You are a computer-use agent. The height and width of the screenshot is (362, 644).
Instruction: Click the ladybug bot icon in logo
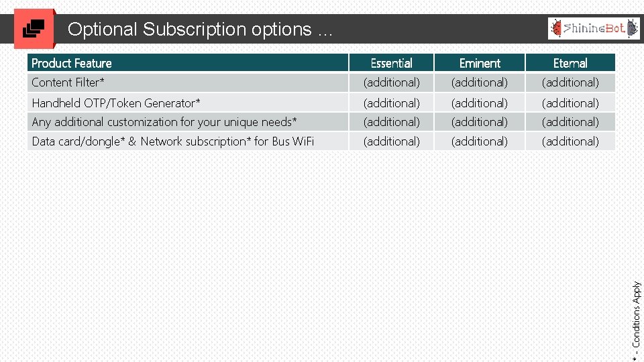point(556,28)
